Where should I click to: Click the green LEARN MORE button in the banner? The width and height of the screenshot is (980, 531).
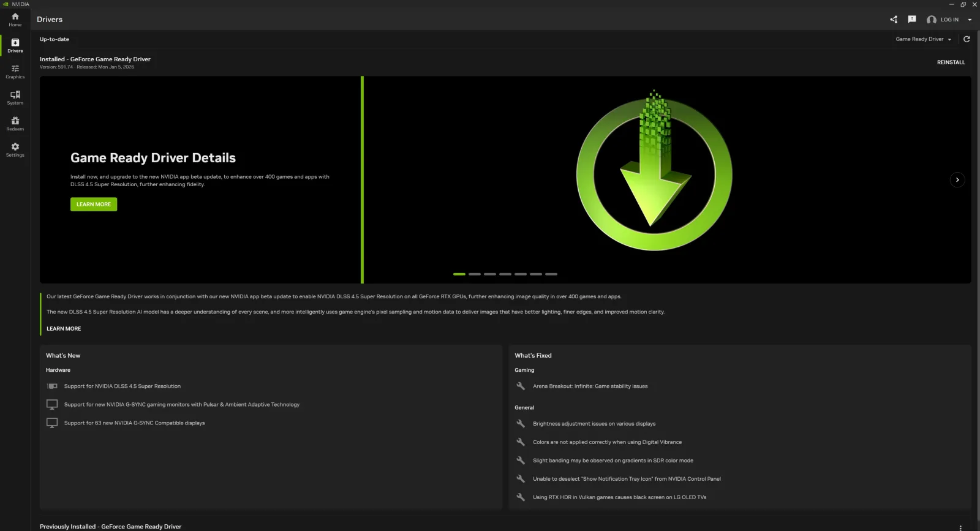[94, 205]
